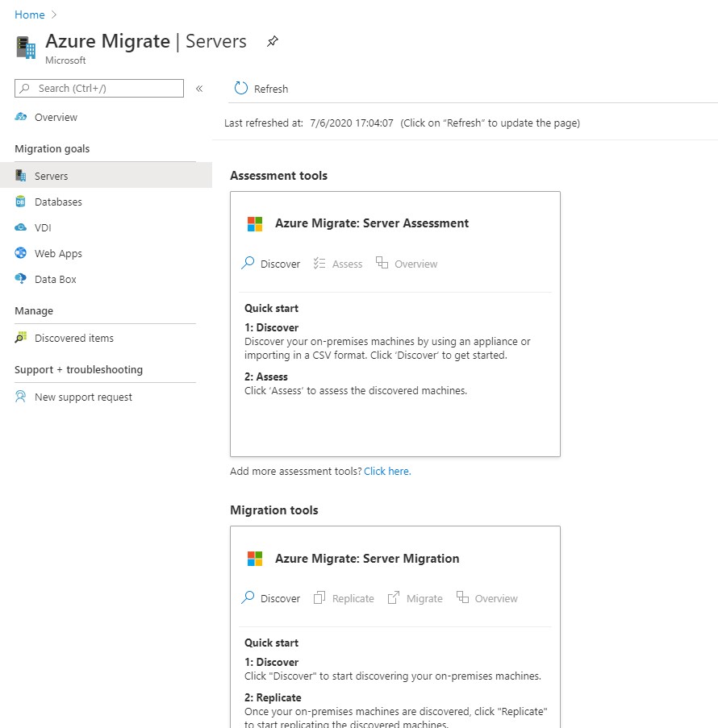This screenshot has height=728, width=718.
Task: Click the Azure Migrate servers header icon
Action: pos(26,48)
